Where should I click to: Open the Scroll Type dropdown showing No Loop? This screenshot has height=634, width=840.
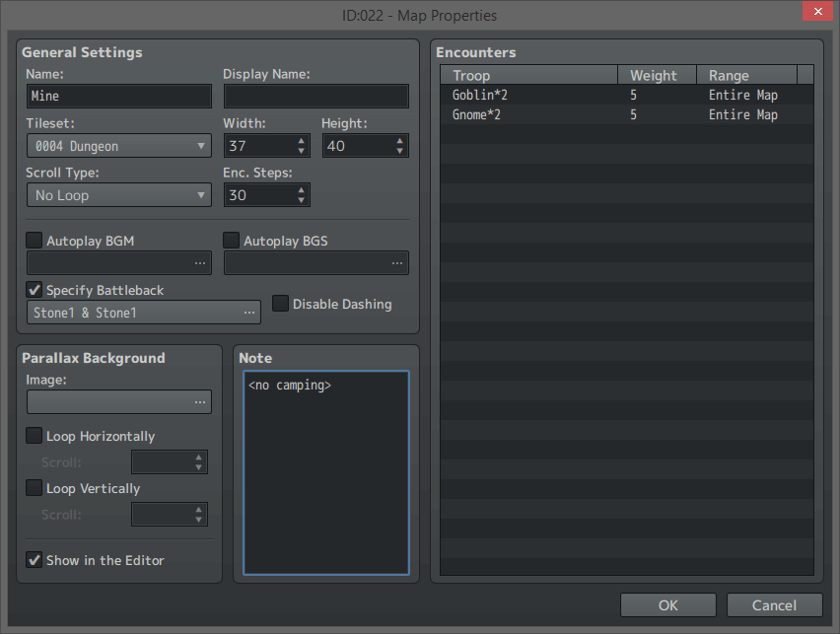point(119,195)
